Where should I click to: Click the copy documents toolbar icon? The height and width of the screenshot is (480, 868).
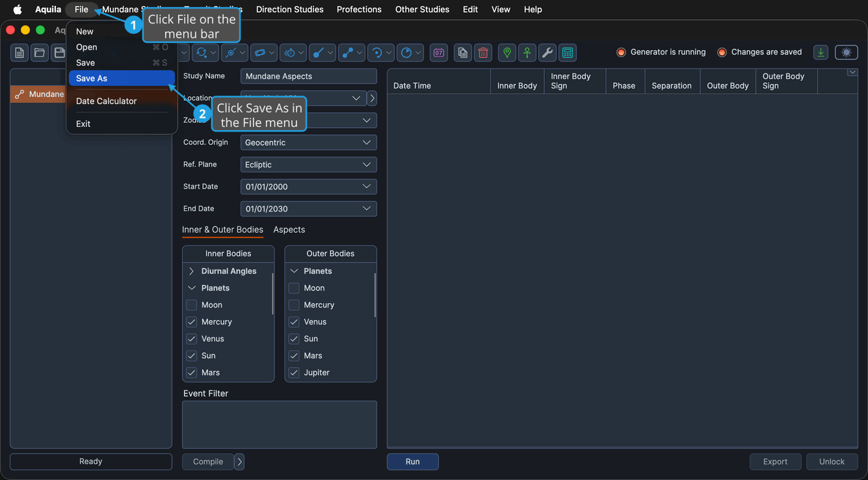463,53
